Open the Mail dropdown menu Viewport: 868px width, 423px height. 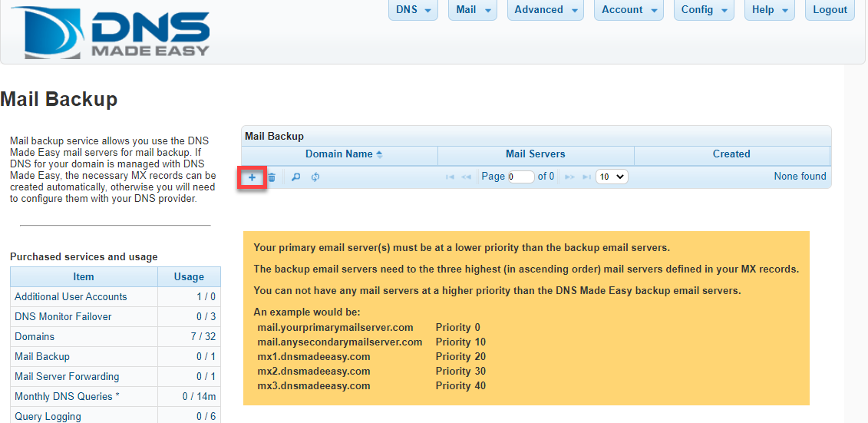click(473, 10)
